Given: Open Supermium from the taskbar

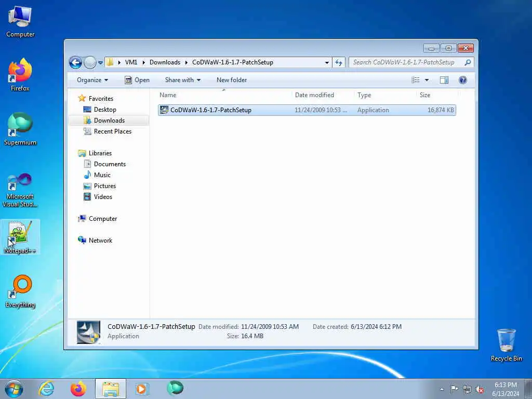Looking at the screenshot, I should pyautogui.click(x=175, y=388).
